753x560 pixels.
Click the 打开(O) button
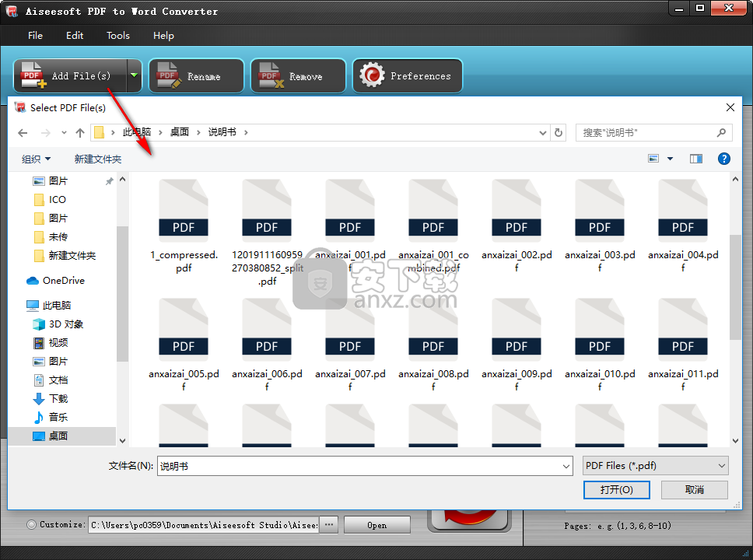[x=617, y=490]
